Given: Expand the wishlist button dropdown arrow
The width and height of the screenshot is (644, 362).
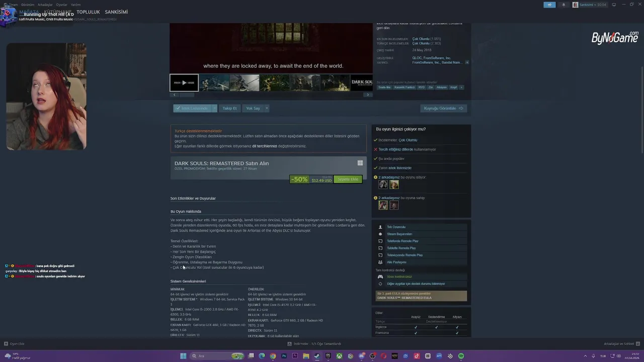Looking at the screenshot, I should [x=214, y=108].
